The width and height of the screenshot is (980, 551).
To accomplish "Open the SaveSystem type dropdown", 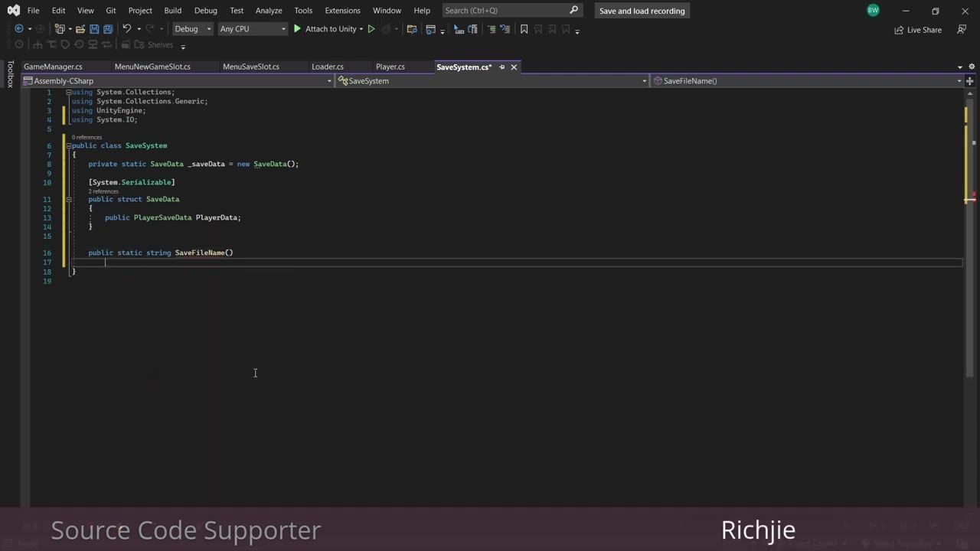I will pyautogui.click(x=645, y=81).
